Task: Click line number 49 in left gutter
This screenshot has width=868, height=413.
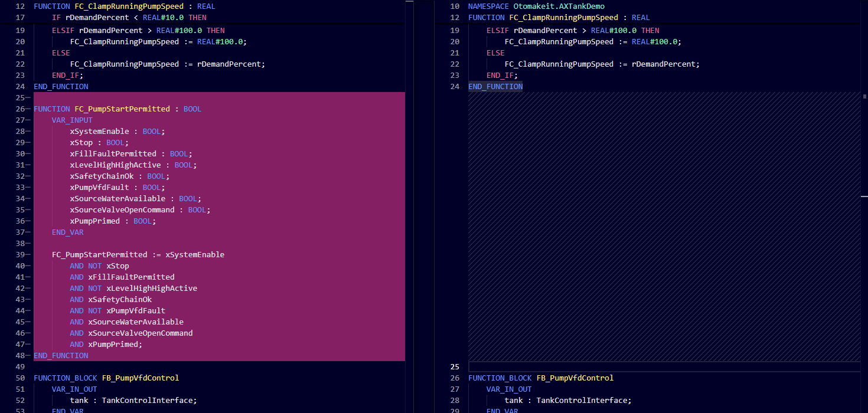Action: (x=20, y=366)
